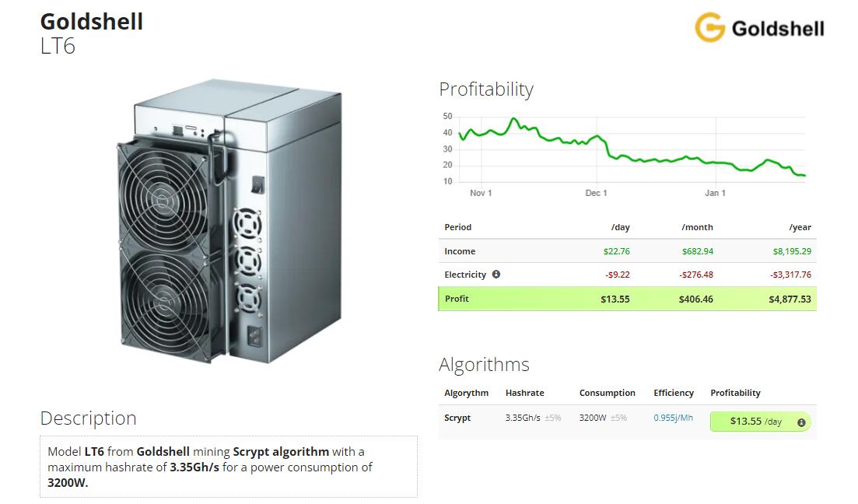Click the Dec 1 marker on profitability chart
This screenshot has height=504, width=858.
pos(596,193)
